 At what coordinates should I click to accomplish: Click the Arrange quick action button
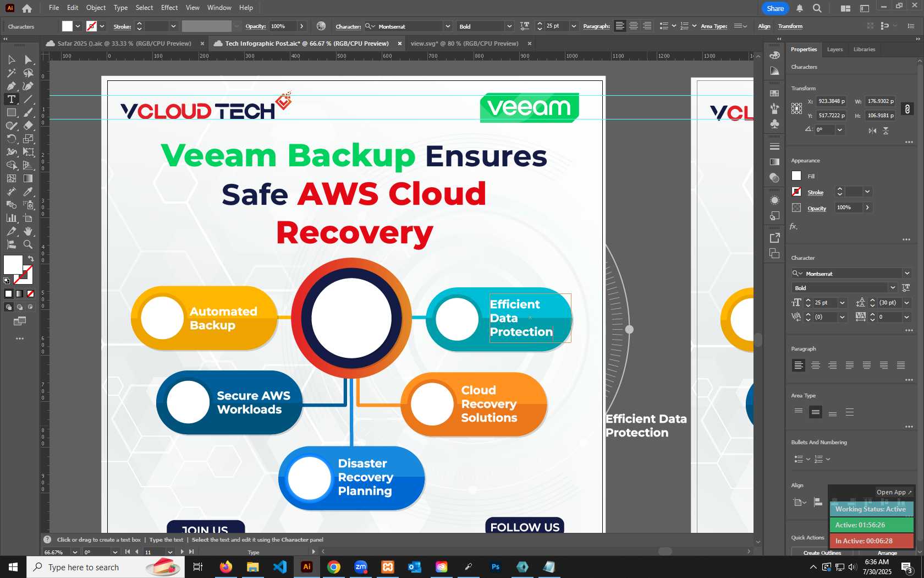coord(887,553)
